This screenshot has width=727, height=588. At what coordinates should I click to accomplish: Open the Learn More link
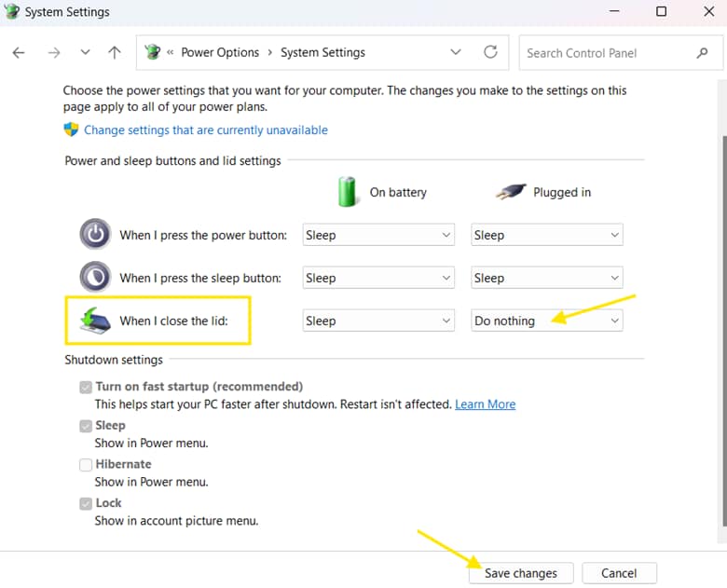point(485,404)
